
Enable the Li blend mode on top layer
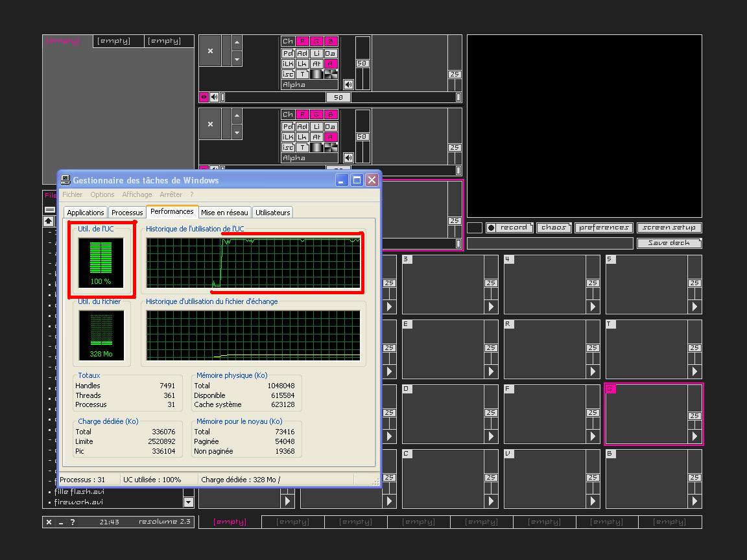316,53
